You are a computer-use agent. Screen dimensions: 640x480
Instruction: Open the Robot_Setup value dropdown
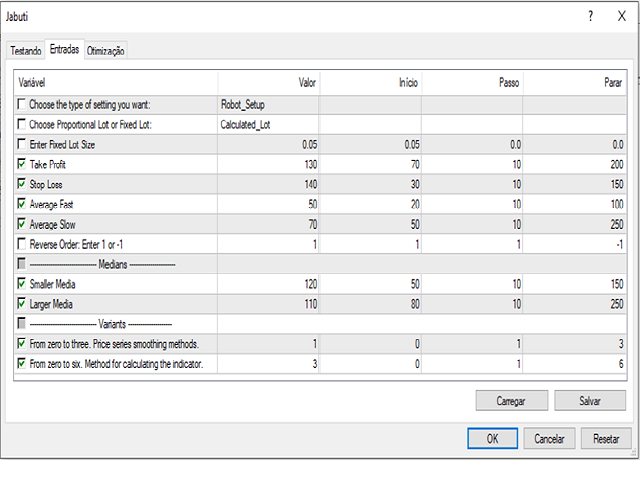point(268,104)
